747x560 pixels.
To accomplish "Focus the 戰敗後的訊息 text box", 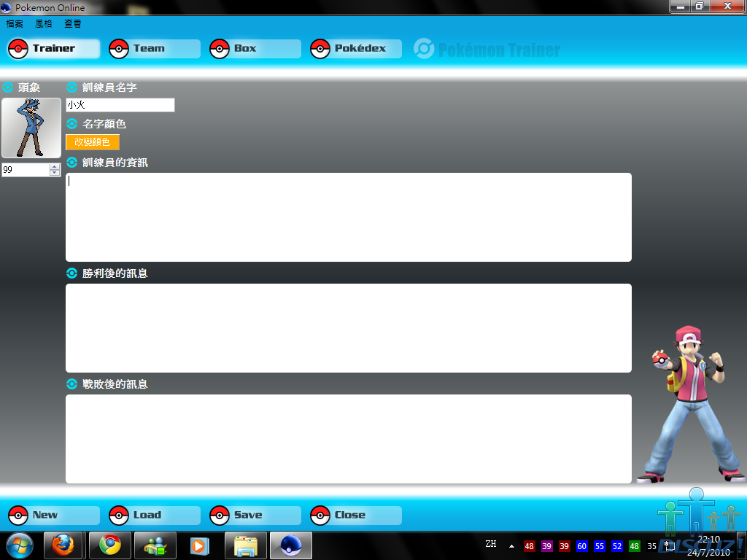I will (349, 439).
